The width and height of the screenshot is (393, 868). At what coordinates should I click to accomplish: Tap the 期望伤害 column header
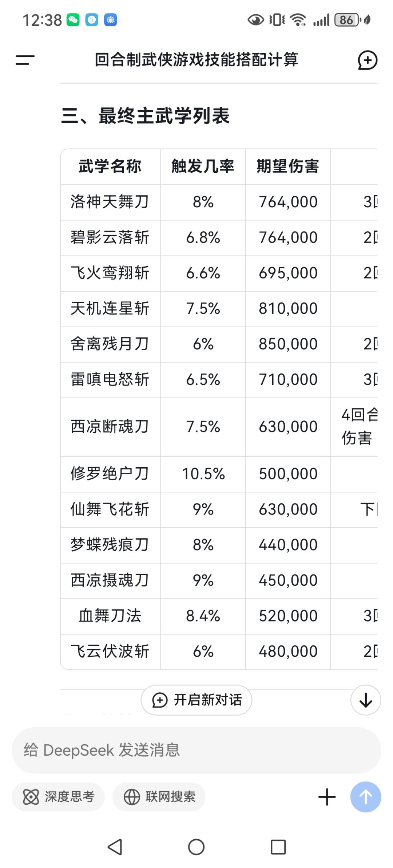pyautogui.click(x=288, y=166)
